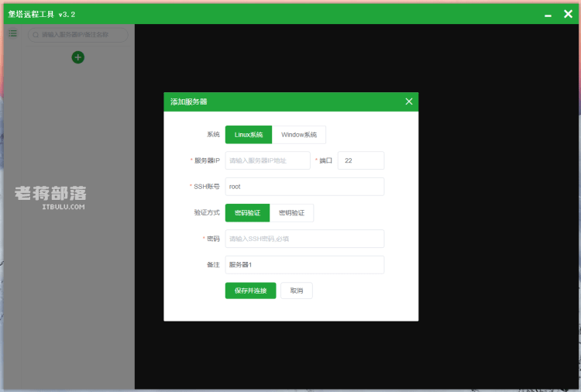
Task: Click the 备注 field showing 服务器1
Action: pos(304,265)
